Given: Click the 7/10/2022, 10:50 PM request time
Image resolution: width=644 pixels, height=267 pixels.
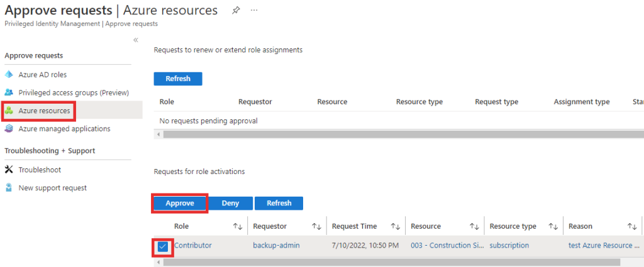Looking at the screenshot, I should click(x=365, y=245).
